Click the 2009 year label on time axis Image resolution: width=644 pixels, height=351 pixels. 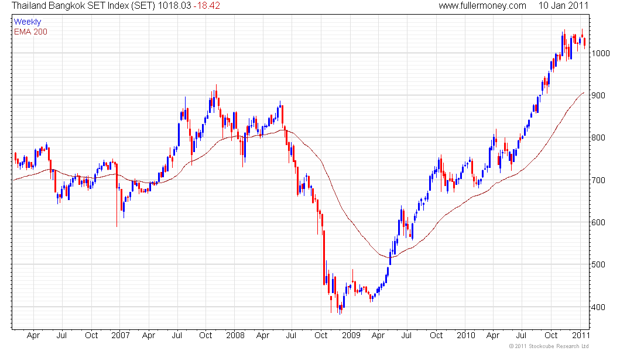click(x=351, y=335)
